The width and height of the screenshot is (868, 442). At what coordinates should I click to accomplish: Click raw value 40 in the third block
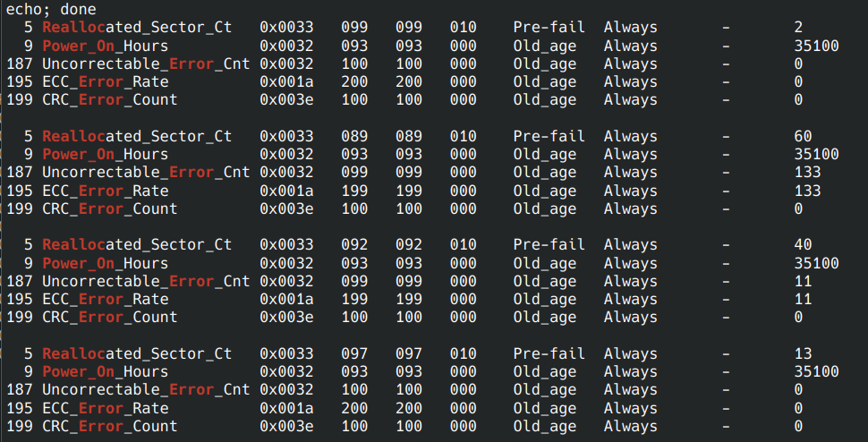click(x=803, y=244)
